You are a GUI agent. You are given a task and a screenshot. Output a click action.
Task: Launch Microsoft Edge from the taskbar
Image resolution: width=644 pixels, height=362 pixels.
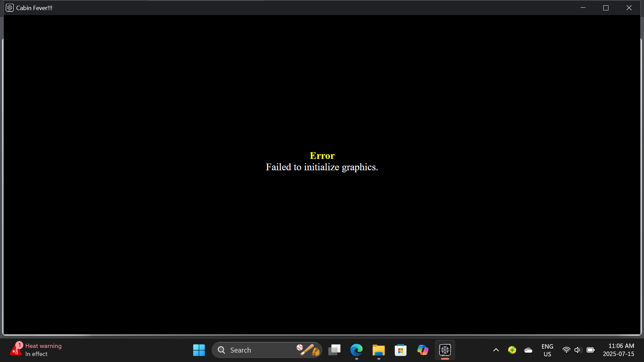(357, 350)
